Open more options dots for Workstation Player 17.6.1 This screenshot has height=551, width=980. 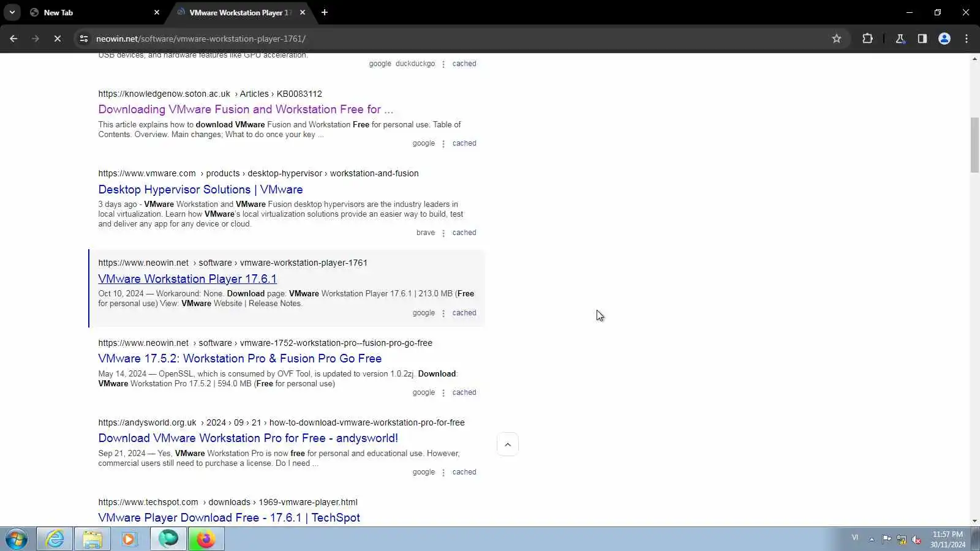click(443, 313)
